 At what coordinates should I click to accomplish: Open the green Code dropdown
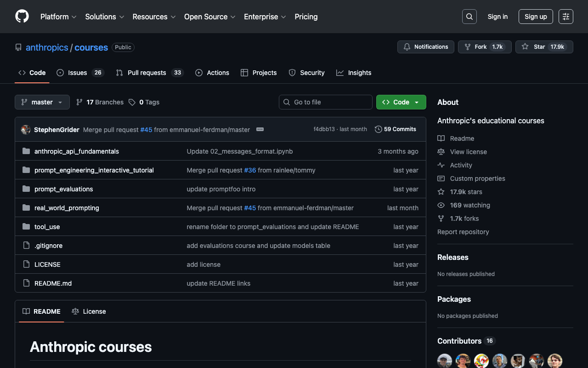[401, 102]
